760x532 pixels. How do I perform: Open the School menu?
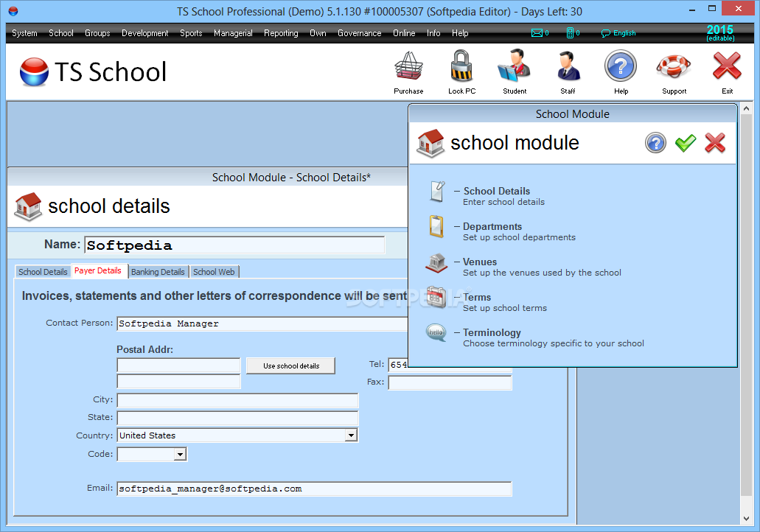tap(61, 33)
